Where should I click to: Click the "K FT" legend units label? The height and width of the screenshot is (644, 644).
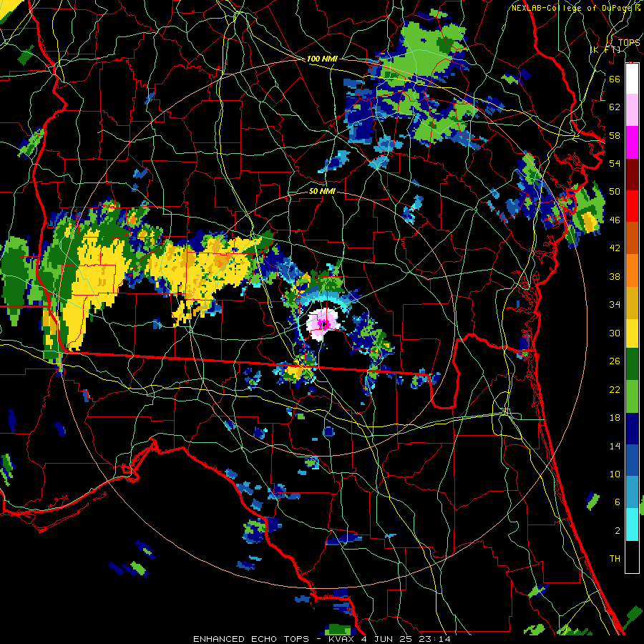(x=605, y=50)
